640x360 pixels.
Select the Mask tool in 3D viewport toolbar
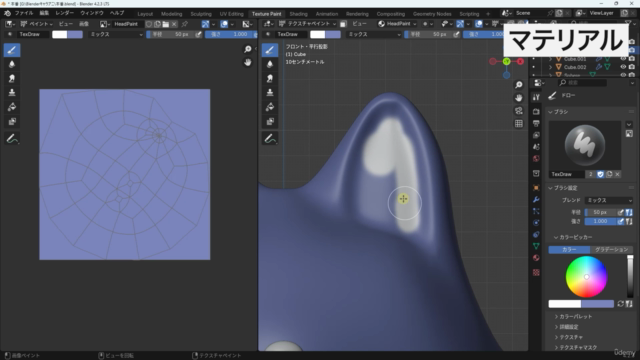coord(270,122)
